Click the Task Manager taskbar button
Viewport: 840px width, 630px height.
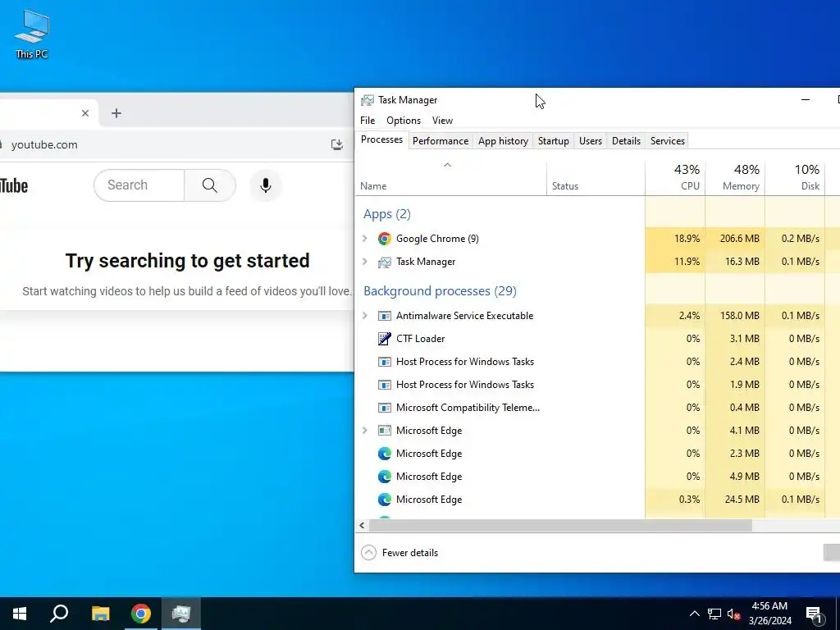click(181, 614)
